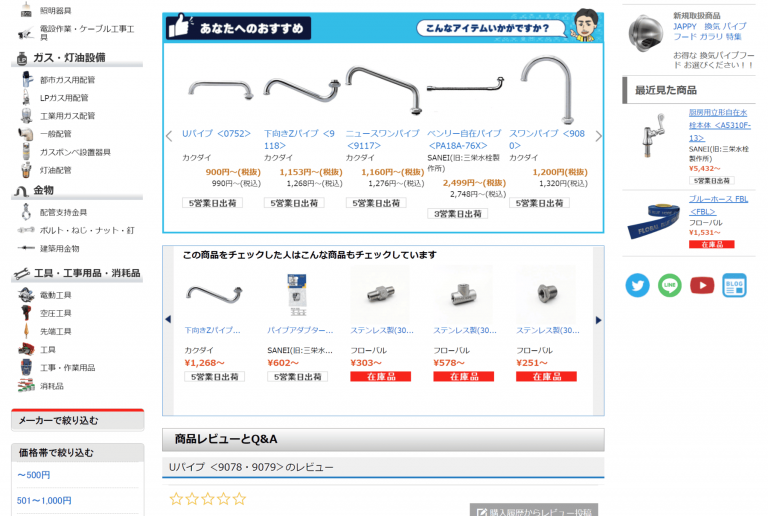This screenshot has width=768, height=516.
Task: Click the 金物 heading icon
Action: (21, 191)
